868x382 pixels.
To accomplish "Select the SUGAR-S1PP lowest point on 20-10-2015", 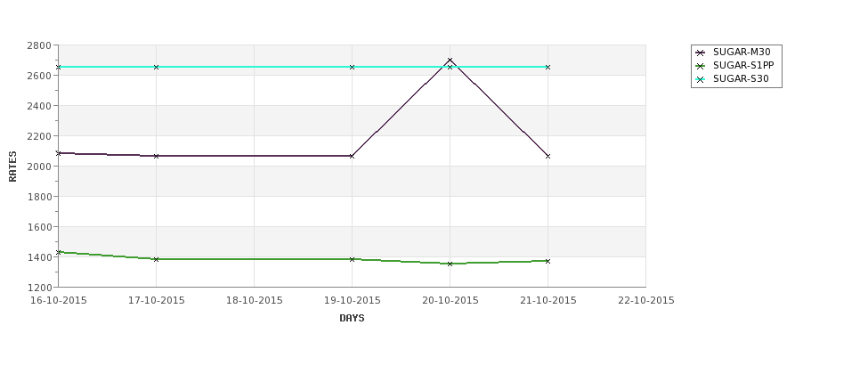I will [x=450, y=264].
